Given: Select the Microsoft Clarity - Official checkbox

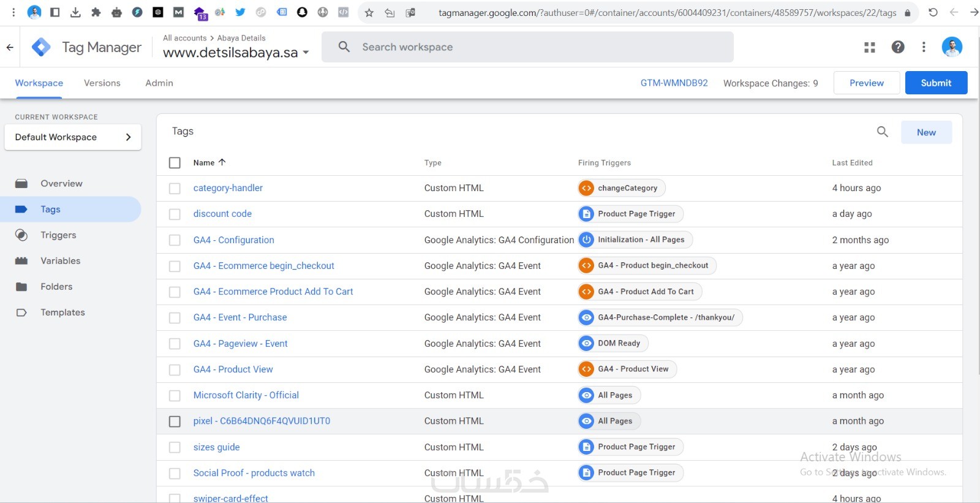Looking at the screenshot, I should click(x=175, y=396).
